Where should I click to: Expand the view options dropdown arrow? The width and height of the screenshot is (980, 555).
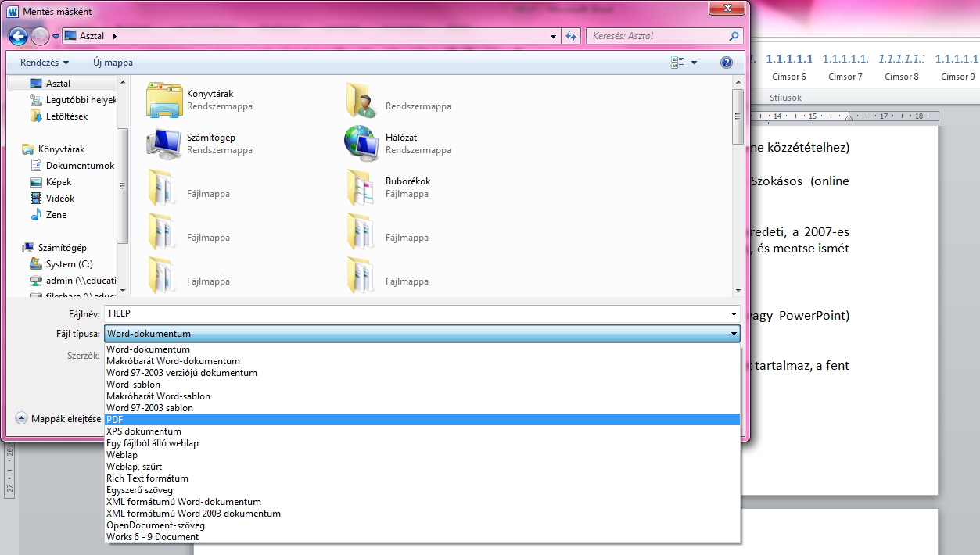694,63
